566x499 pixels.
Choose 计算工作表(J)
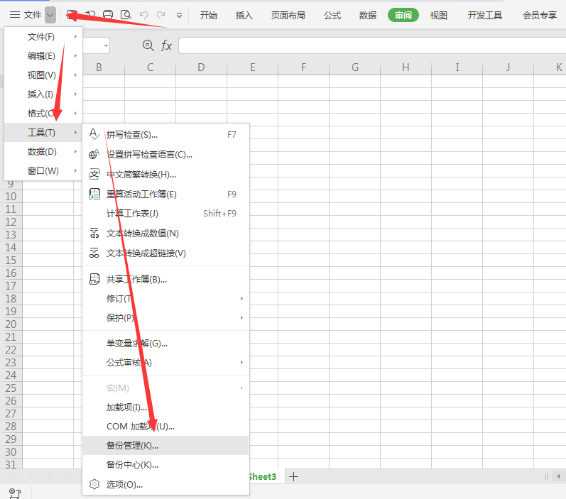click(x=166, y=213)
